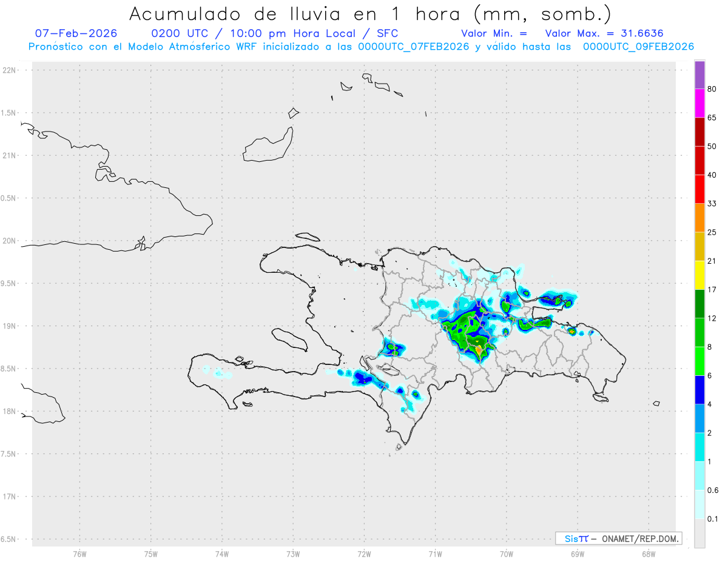Click the '8.5N' latitude axis label
728x562 pixels.
click(x=9, y=369)
